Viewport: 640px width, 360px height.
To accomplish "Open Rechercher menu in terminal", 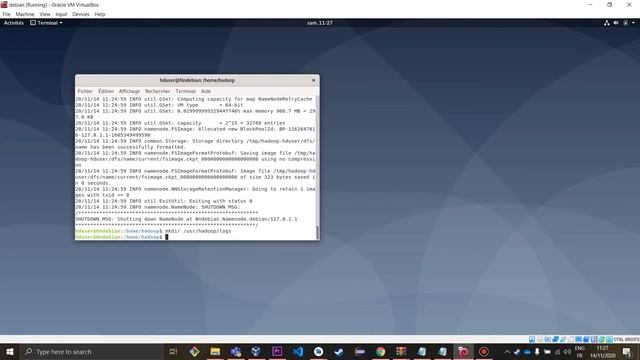I will pos(157,91).
